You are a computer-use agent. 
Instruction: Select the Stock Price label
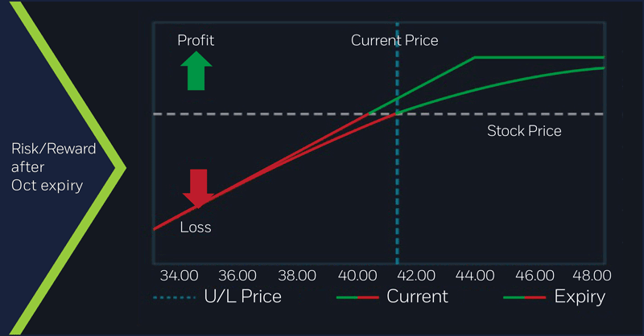(524, 130)
